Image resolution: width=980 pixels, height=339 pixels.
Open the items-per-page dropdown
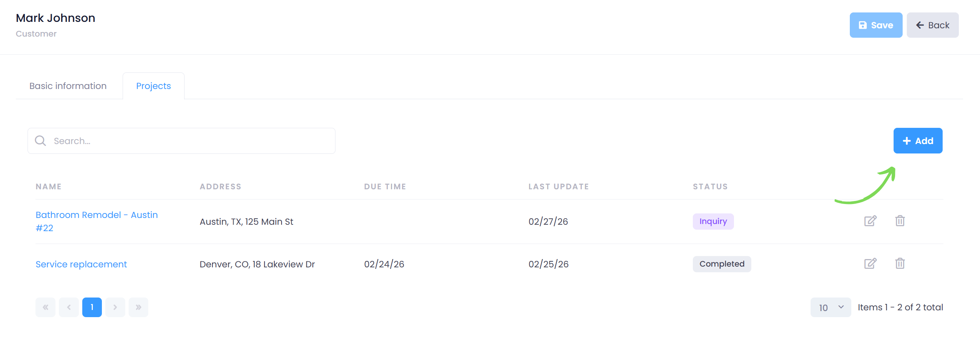[831, 307]
